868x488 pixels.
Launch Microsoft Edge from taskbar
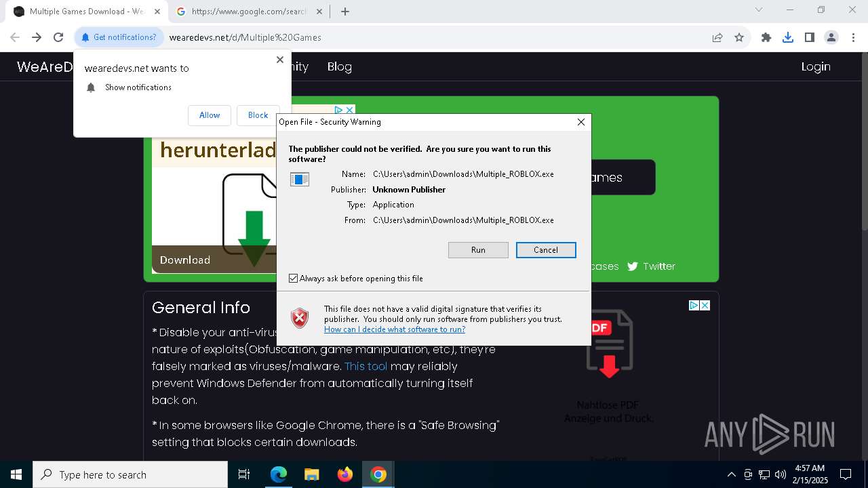click(x=279, y=474)
